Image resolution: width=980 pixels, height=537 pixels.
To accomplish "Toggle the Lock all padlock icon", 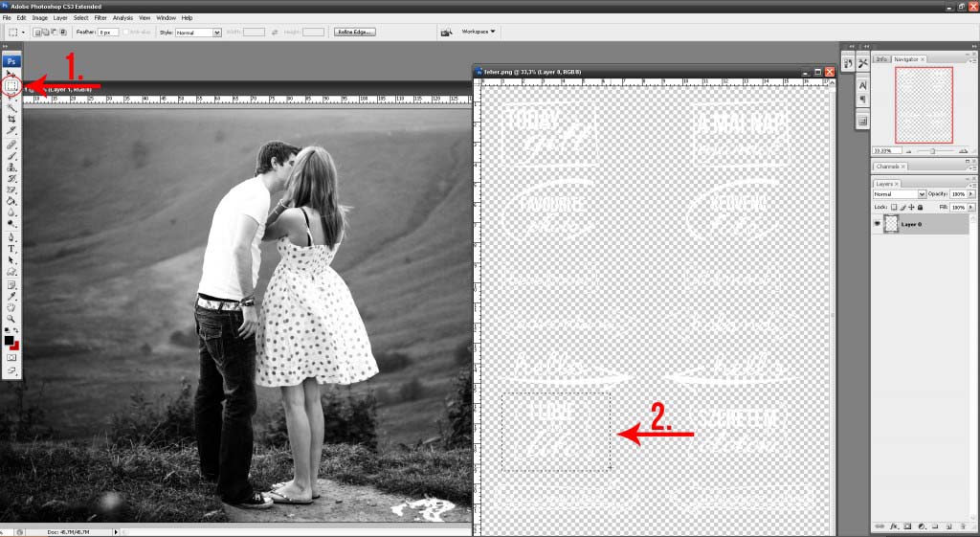I will tap(920, 207).
